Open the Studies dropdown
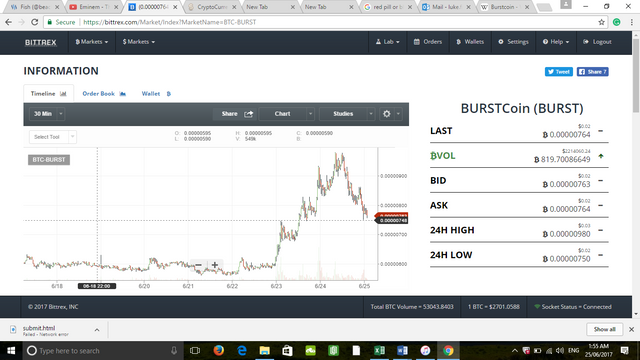This screenshot has width=640, height=360. pyautogui.click(x=347, y=114)
